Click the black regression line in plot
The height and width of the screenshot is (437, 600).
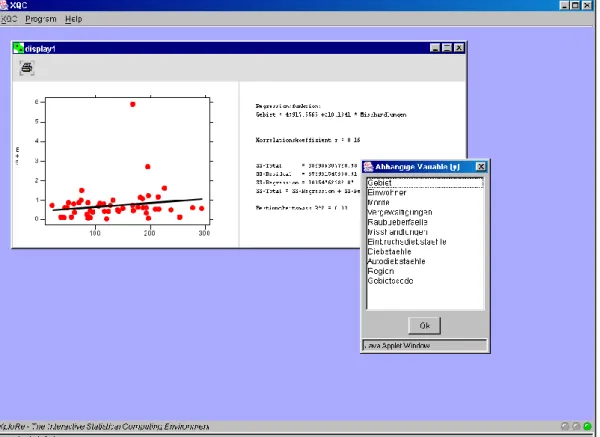pyautogui.click(x=127, y=204)
